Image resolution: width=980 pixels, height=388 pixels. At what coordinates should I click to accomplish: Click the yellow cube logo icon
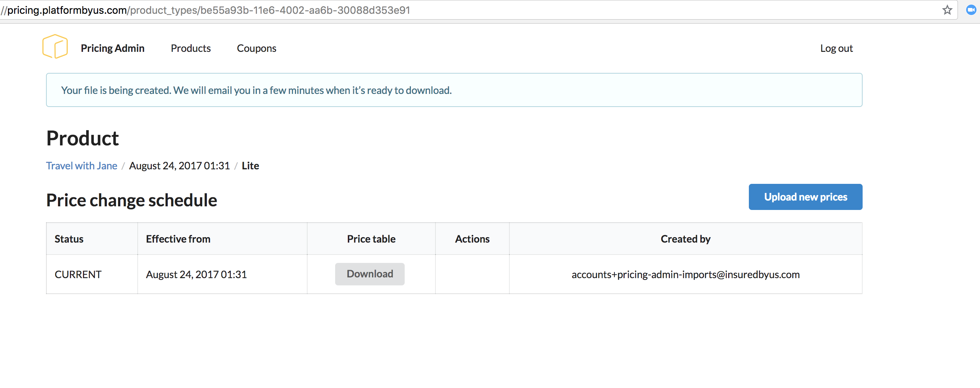[x=55, y=46]
